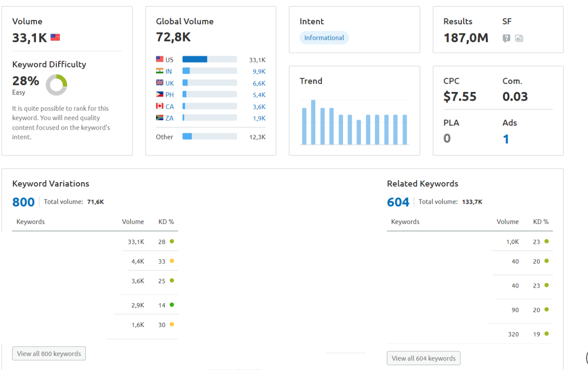This screenshot has width=588, height=370.
Task: Click the Informational intent badge
Action: coord(324,38)
